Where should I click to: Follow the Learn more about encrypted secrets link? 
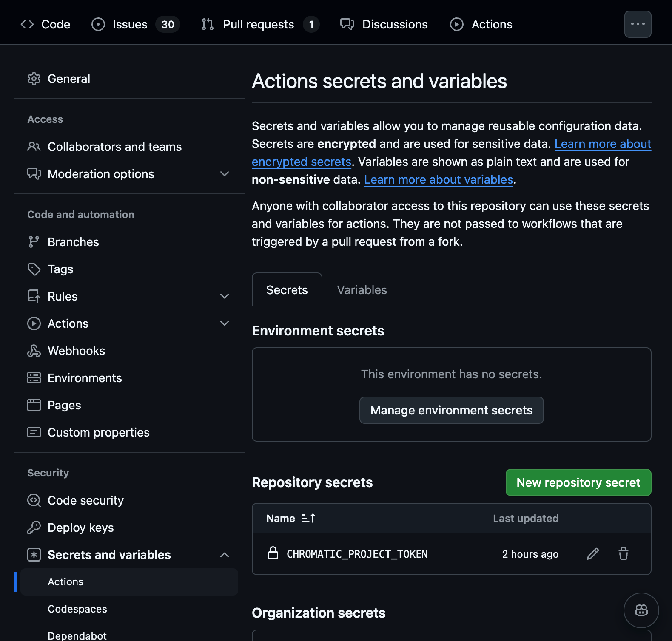pos(603,144)
